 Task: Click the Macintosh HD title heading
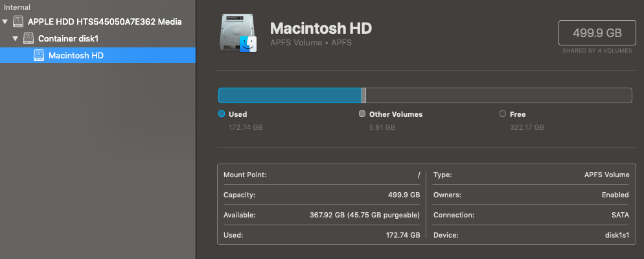click(x=321, y=28)
